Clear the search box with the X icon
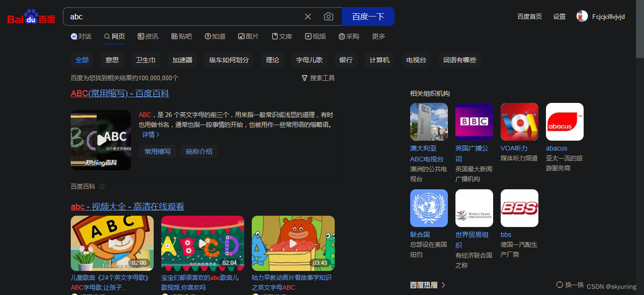This screenshot has height=295, width=644. click(308, 17)
